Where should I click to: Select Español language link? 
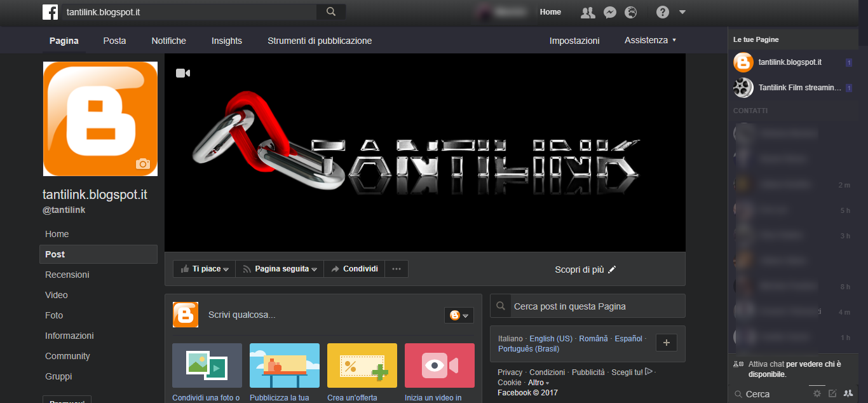(628, 339)
